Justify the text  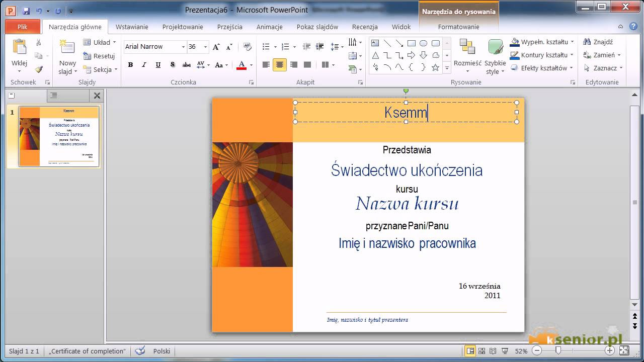point(307,65)
